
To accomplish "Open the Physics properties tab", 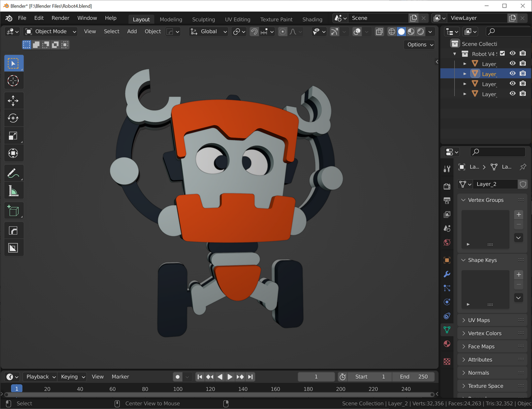I will click(x=447, y=302).
